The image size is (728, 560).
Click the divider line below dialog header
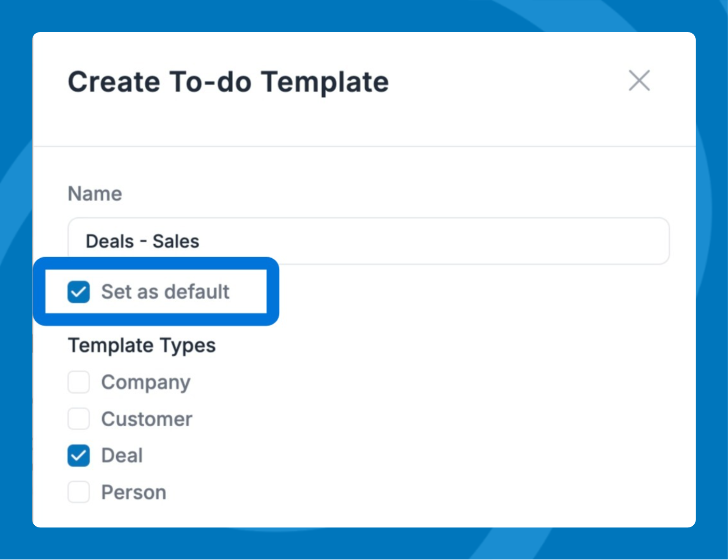pos(363,147)
